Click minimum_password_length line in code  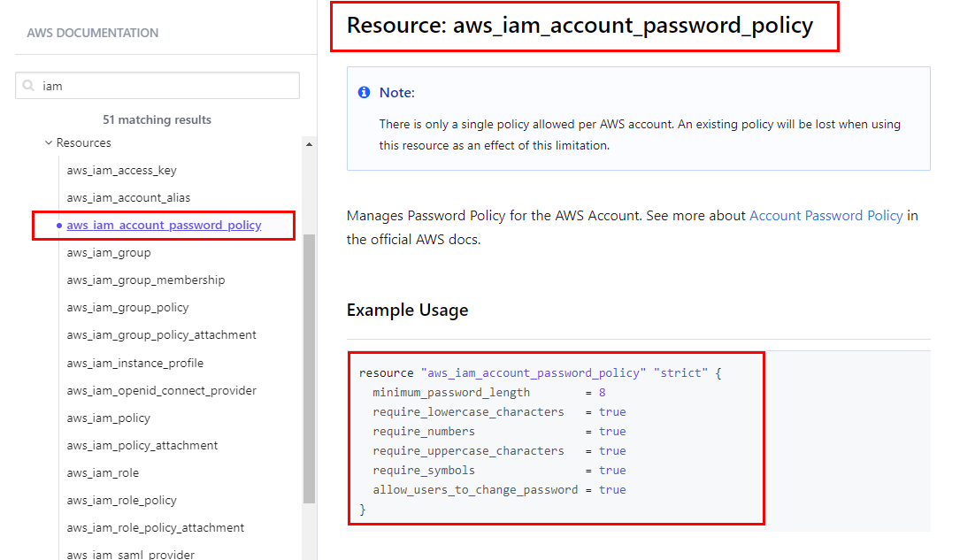(488, 392)
